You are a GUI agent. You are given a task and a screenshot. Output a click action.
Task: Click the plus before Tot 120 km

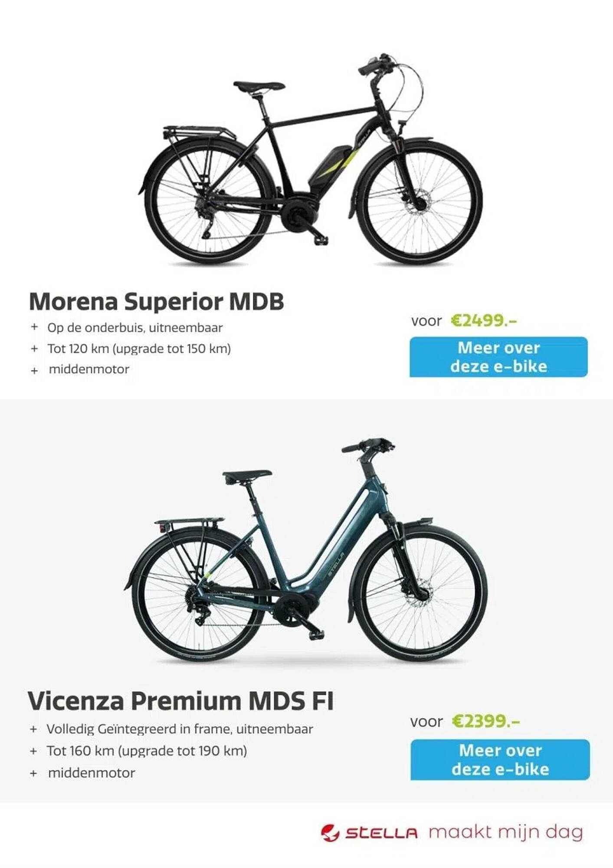click(35, 348)
